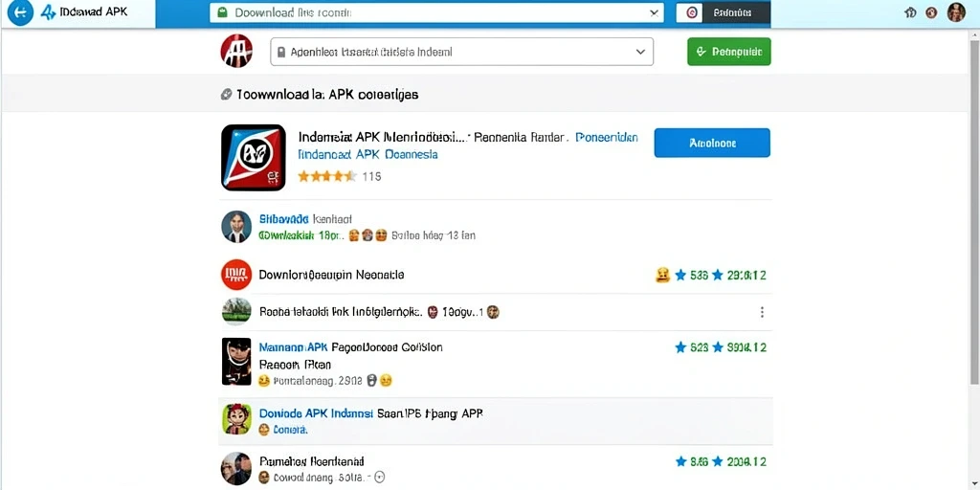Open the Reoba telaoldi Fok row text
This screenshot has width=980, height=490.
(341, 311)
